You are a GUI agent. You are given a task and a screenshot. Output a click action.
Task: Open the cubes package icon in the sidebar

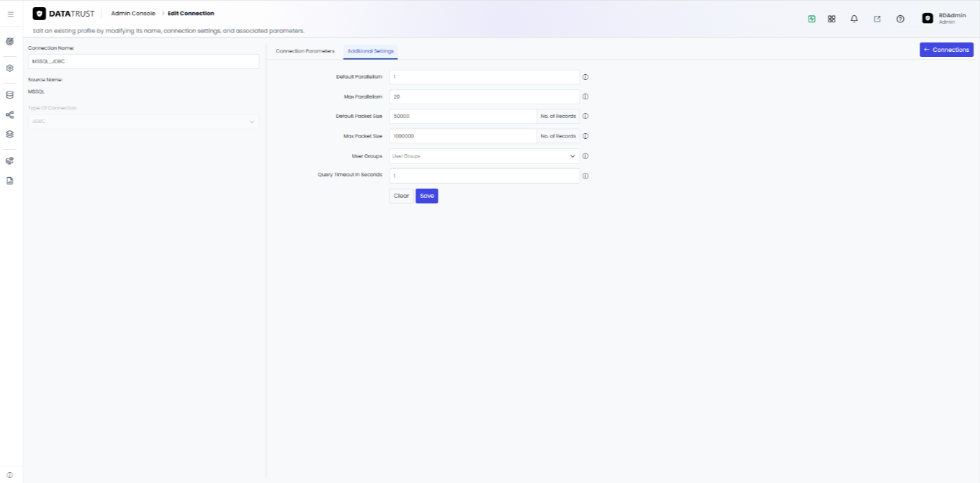point(10,161)
